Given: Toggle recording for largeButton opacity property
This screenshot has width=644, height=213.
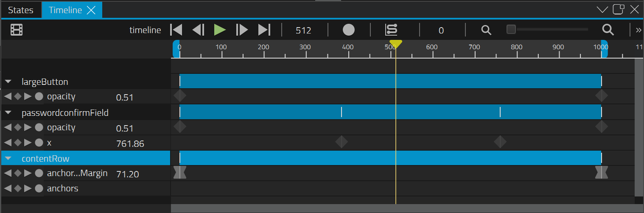Looking at the screenshot, I should click(39, 97).
